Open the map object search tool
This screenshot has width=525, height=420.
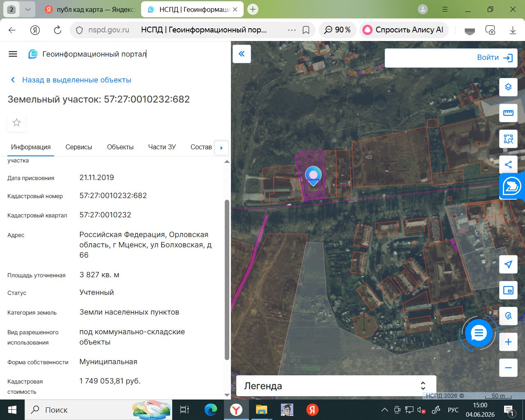pos(508,316)
